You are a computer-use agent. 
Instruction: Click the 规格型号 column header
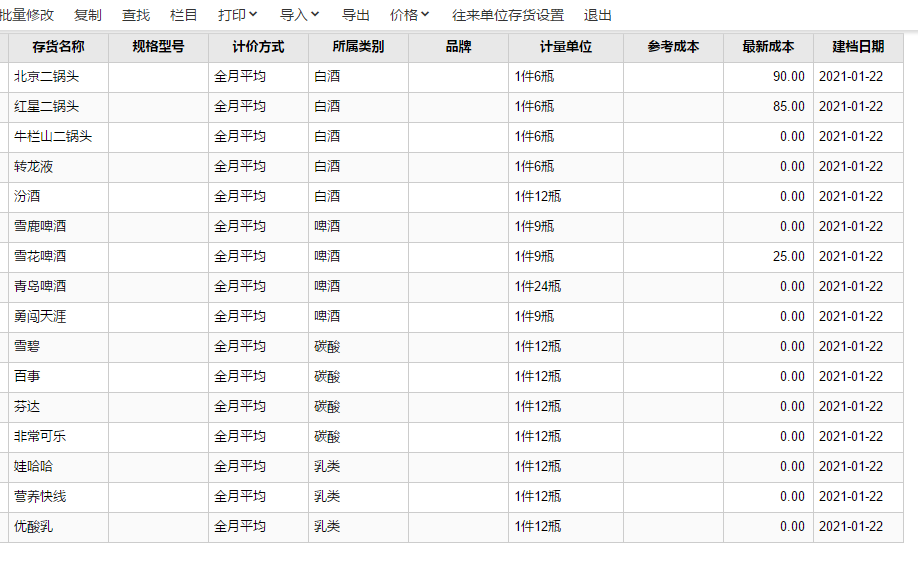[158, 47]
